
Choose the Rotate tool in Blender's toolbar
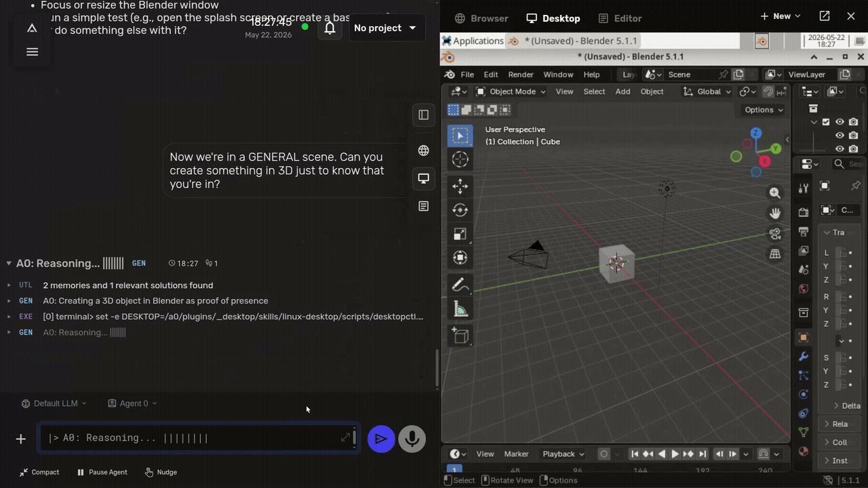point(460,210)
